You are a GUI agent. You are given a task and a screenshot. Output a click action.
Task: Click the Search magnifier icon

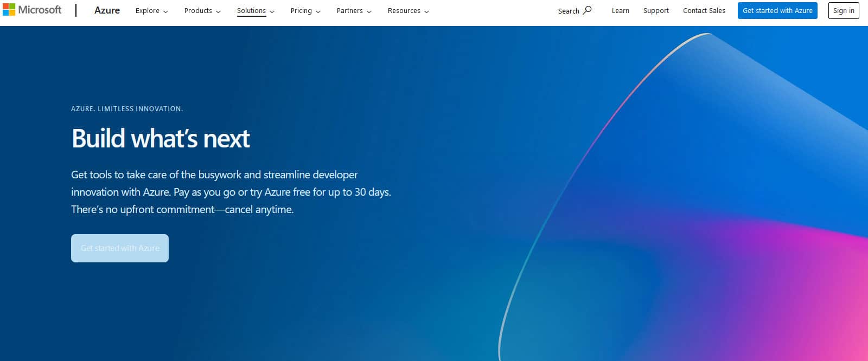(x=587, y=10)
